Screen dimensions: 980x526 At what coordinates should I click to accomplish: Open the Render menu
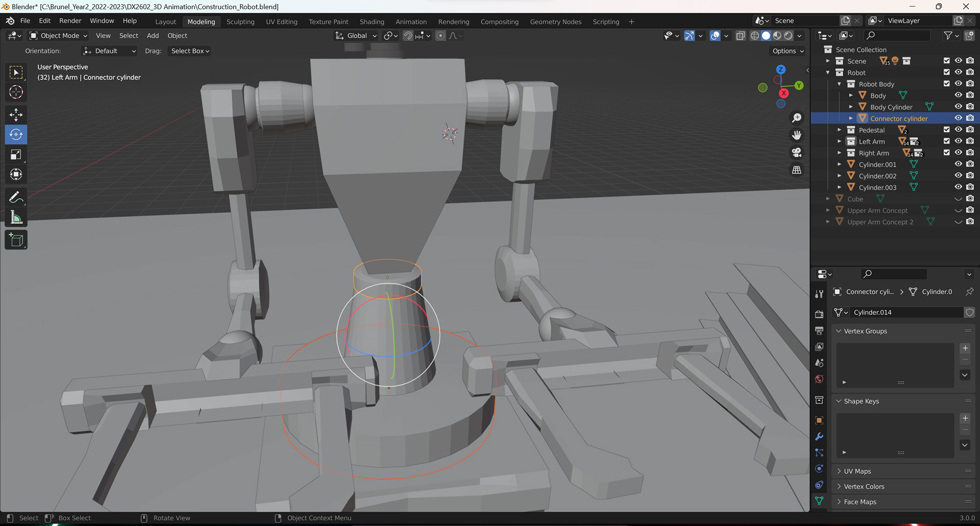(70, 21)
